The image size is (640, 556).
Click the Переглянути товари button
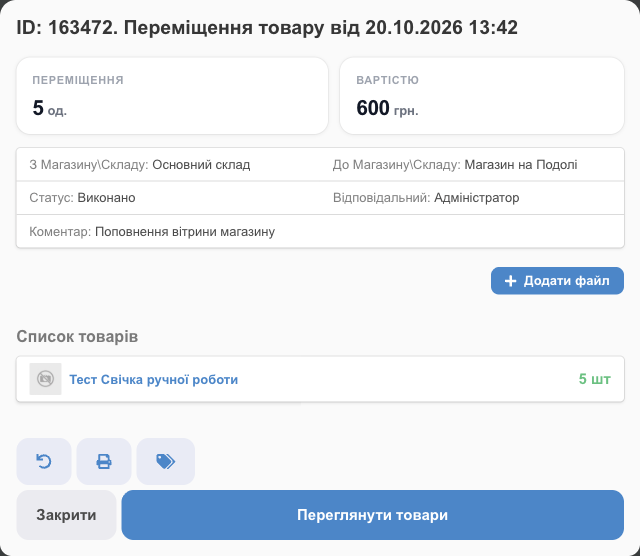(372, 515)
